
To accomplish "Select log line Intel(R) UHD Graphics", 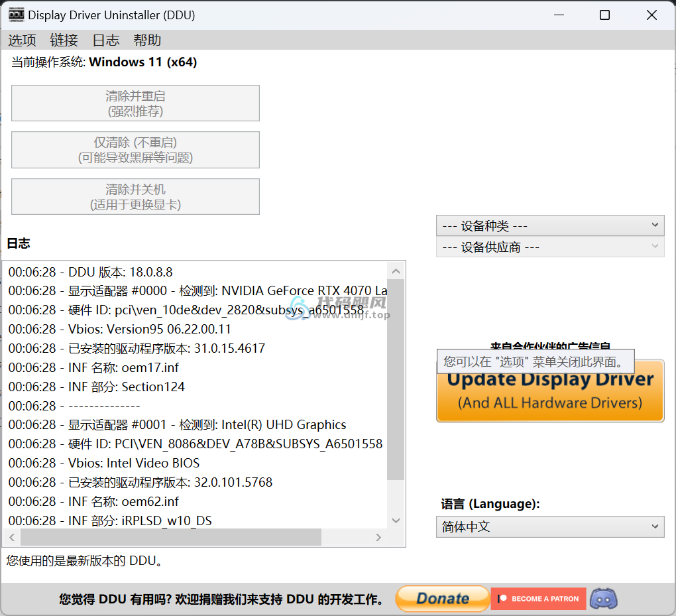I will 177,425.
